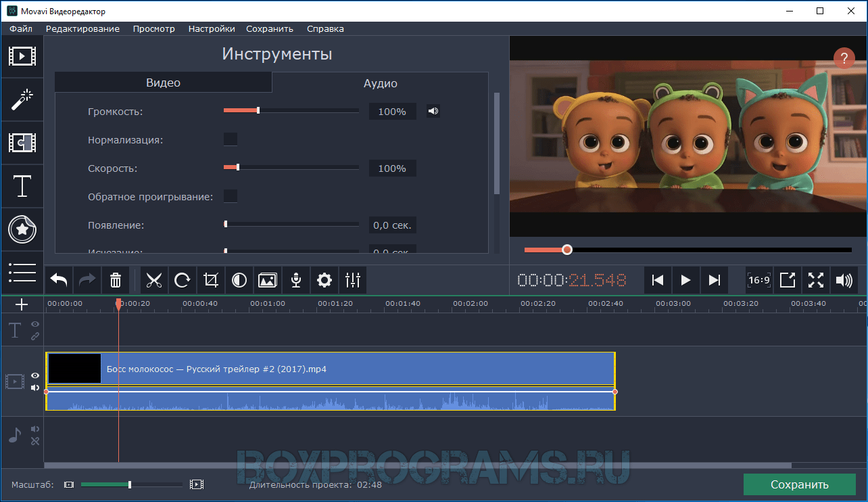Split the clip with scissors tool
The image size is (868, 502).
(154, 279)
